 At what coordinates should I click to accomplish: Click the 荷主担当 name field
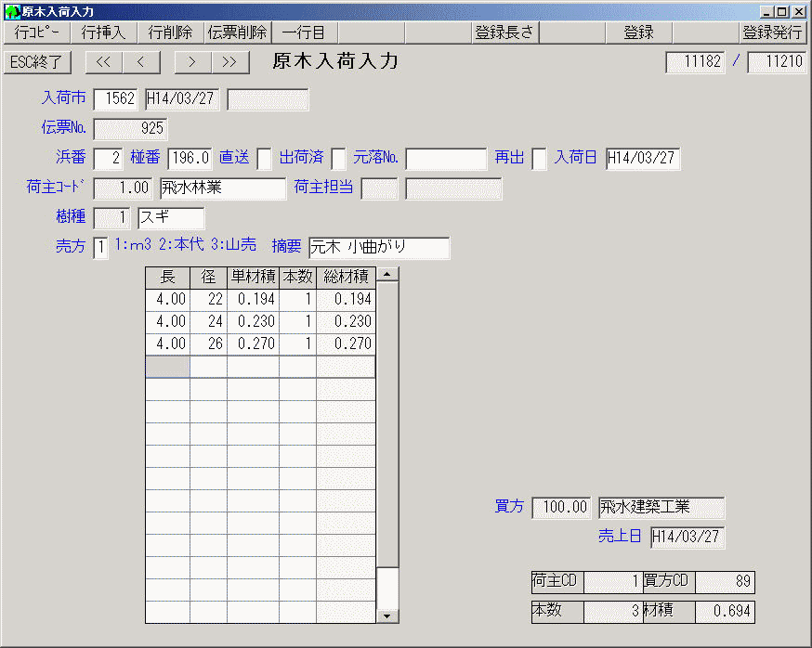click(453, 188)
